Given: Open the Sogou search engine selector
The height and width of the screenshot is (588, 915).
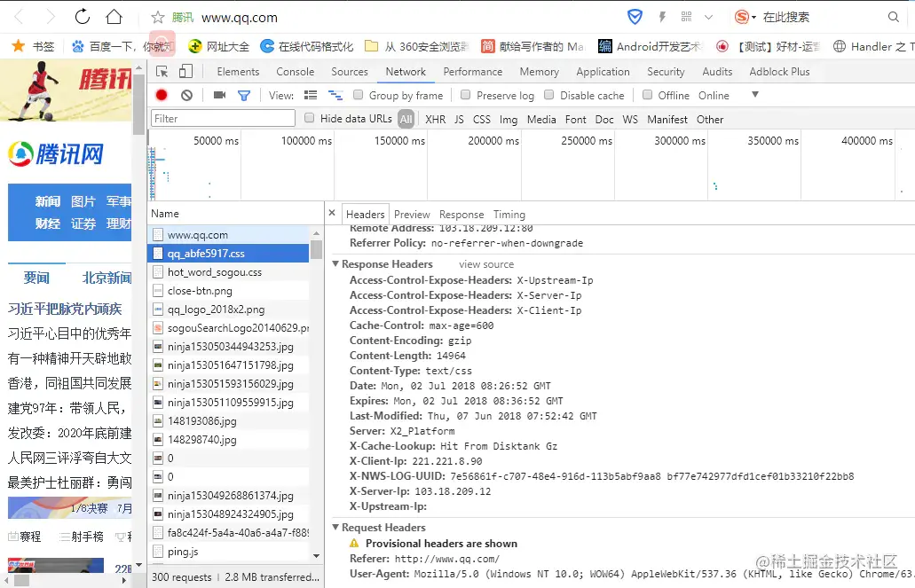Looking at the screenshot, I should coord(745,17).
